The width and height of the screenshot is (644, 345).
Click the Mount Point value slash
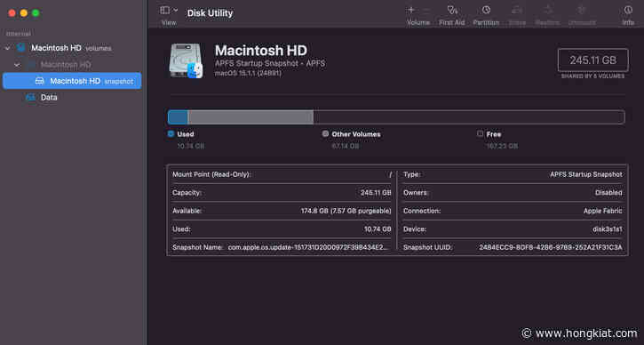click(x=390, y=175)
